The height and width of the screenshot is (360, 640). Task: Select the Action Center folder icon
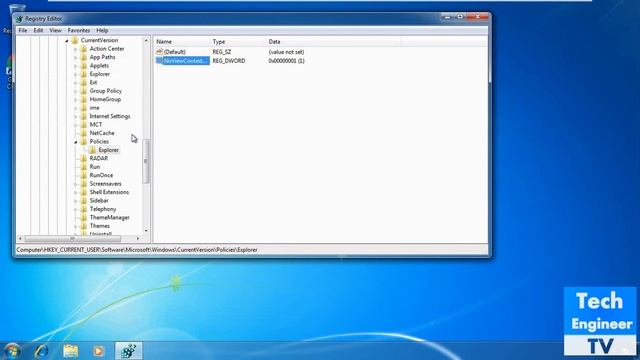click(84, 49)
